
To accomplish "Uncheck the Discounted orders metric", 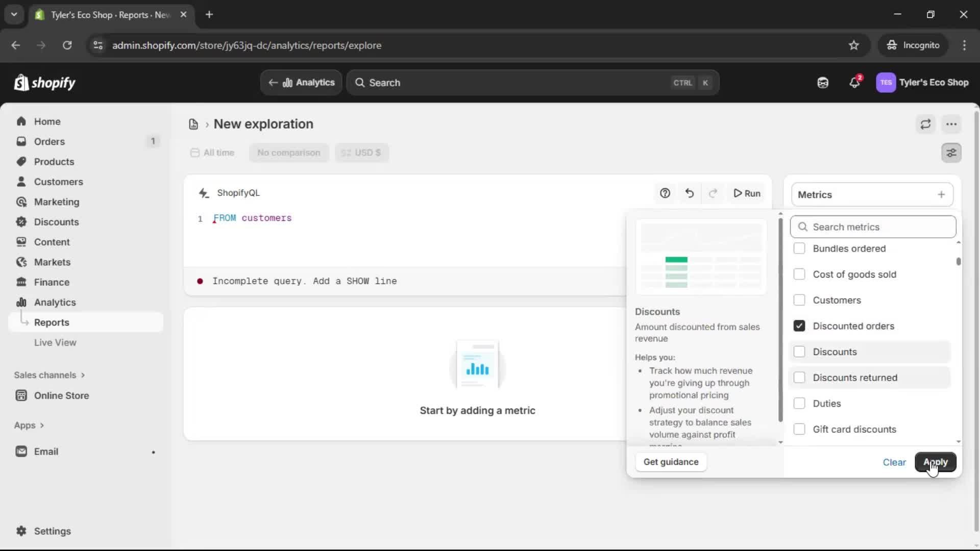I will click(799, 326).
